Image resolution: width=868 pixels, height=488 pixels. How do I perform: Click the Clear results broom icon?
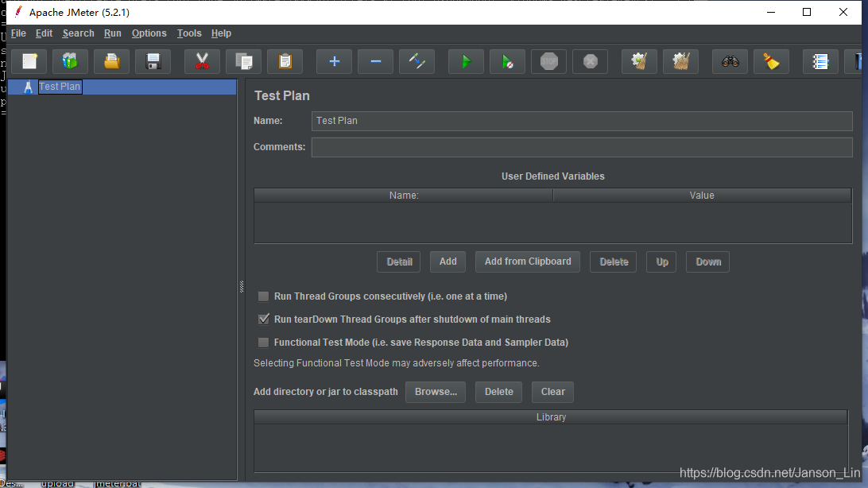click(x=639, y=61)
